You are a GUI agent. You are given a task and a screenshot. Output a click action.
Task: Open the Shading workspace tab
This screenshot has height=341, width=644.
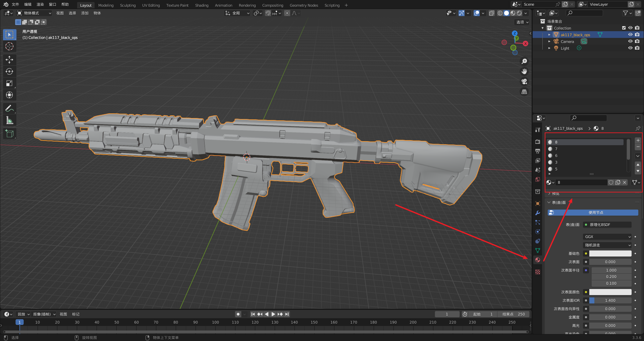pos(202,5)
